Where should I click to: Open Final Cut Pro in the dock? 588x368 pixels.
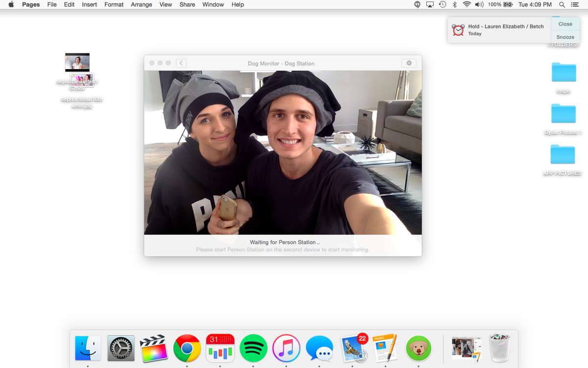click(x=154, y=348)
